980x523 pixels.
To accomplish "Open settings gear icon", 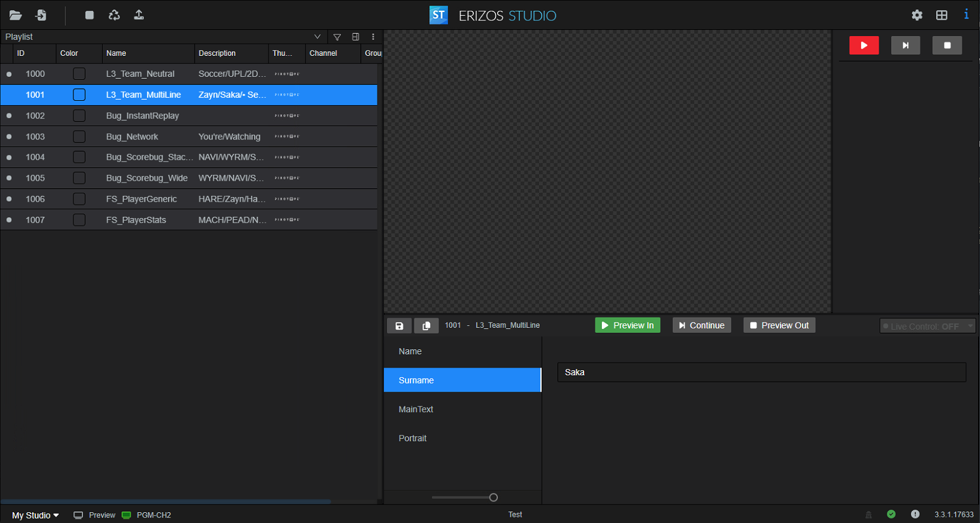I will (917, 15).
